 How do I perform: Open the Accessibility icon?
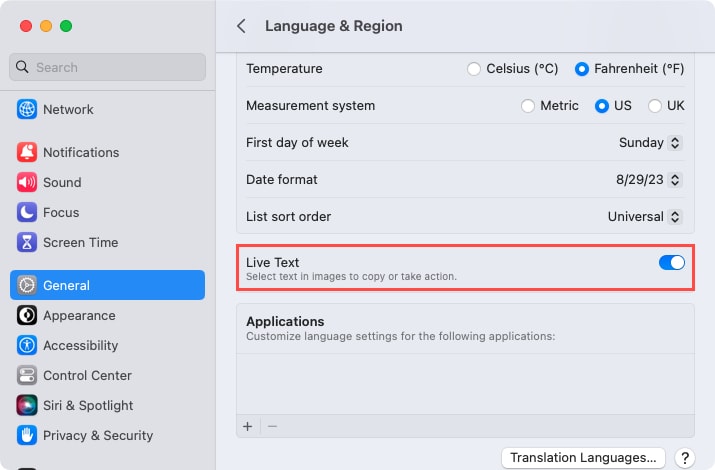(x=27, y=346)
